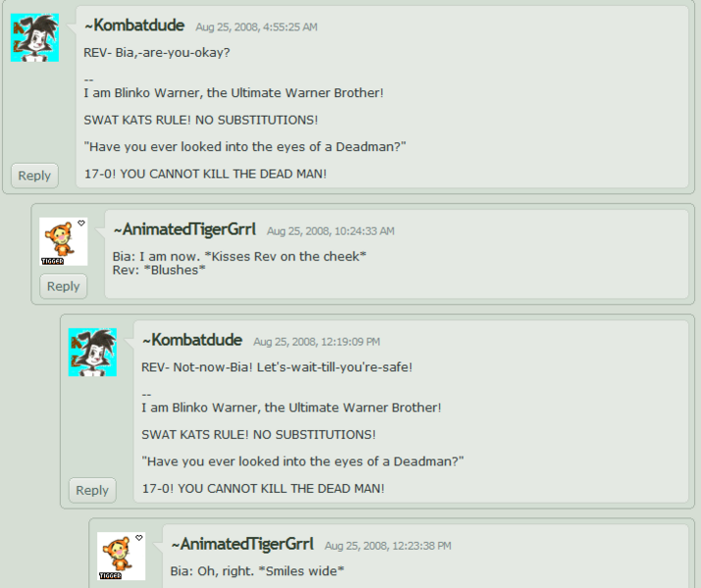Reply to the 'Bia,-are-you-okay?' comment
The image size is (701, 588).
click(35, 176)
